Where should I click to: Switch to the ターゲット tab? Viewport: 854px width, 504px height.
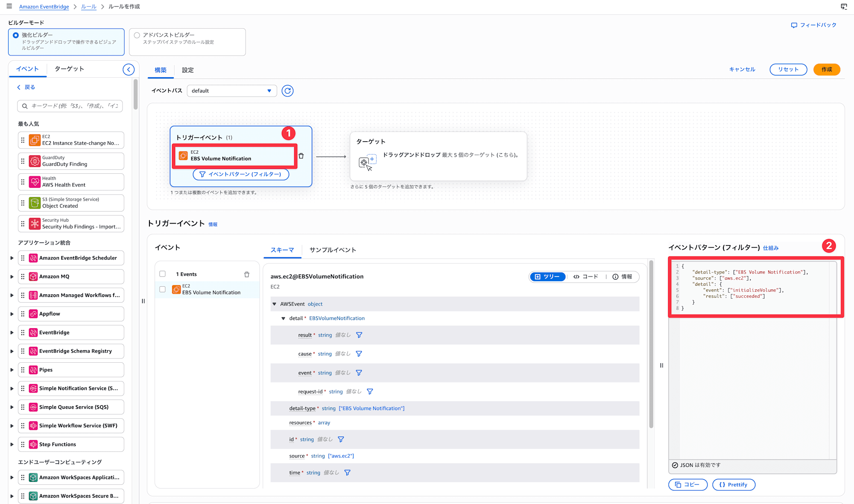click(69, 69)
